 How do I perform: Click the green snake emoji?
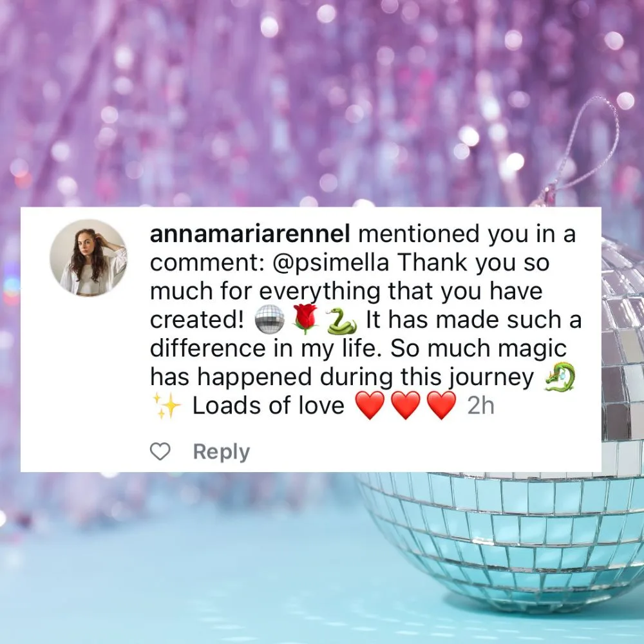click(x=341, y=320)
